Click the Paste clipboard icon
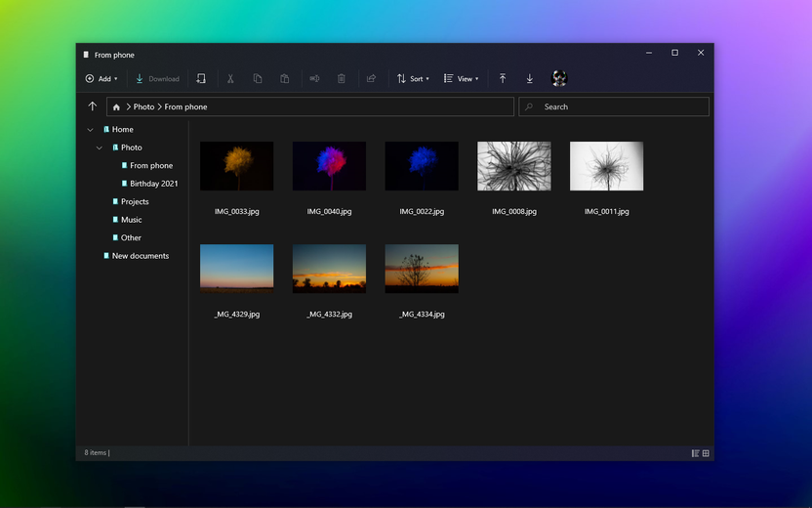 [x=285, y=79]
